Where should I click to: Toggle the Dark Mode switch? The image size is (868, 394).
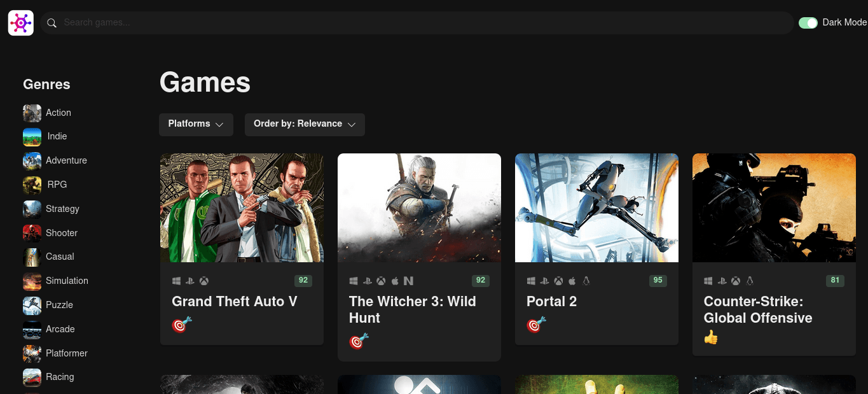pos(808,22)
